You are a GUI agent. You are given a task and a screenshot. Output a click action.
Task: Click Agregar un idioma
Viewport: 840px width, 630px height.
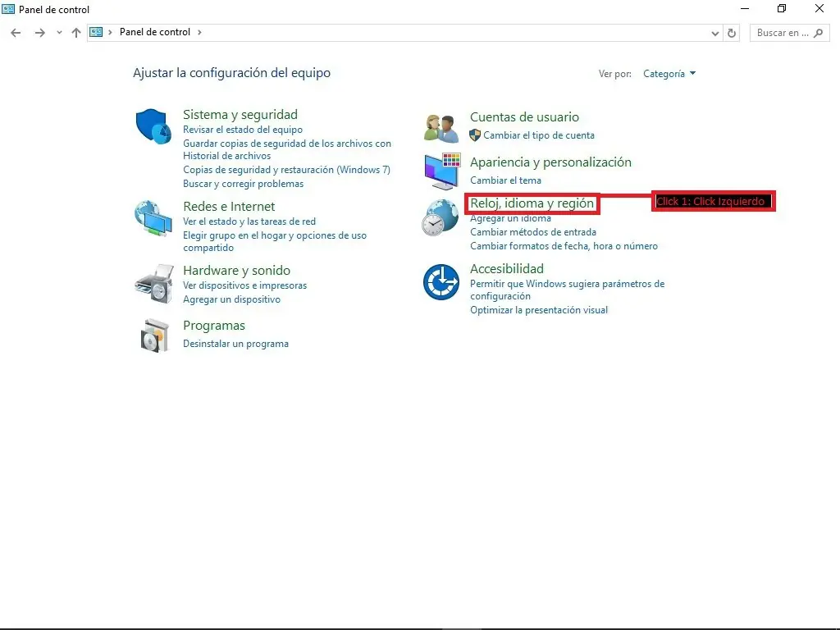(x=510, y=218)
